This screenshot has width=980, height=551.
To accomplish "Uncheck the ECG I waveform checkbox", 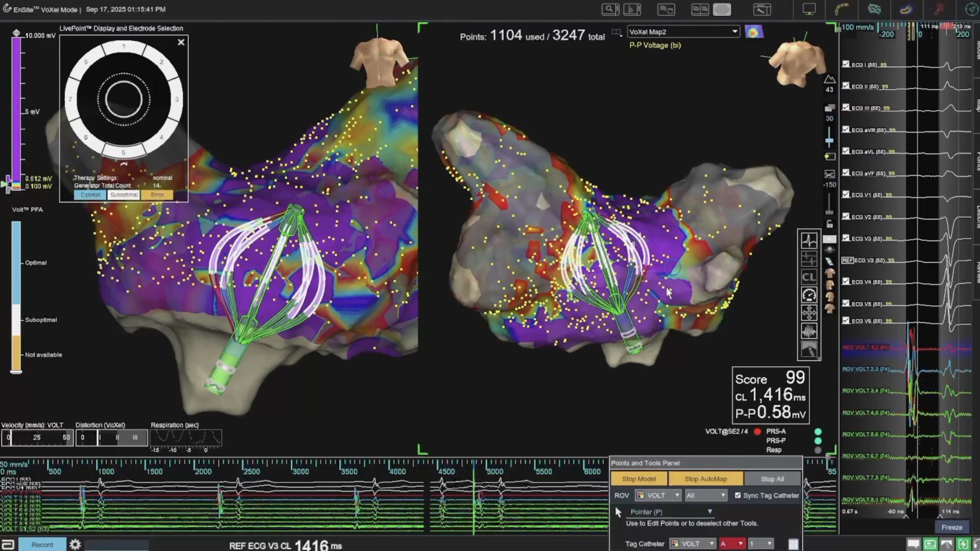I will [x=846, y=64].
